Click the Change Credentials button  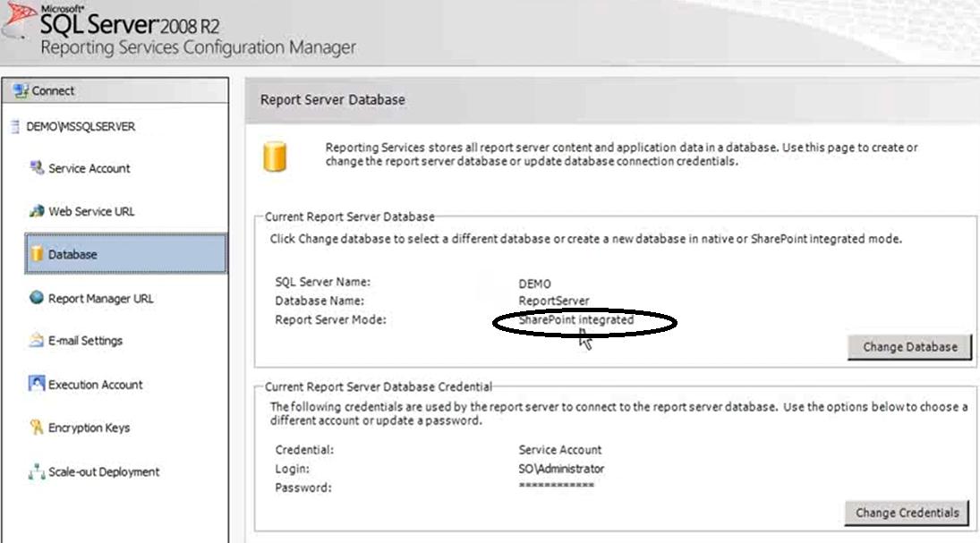click(x=906, y=513)
